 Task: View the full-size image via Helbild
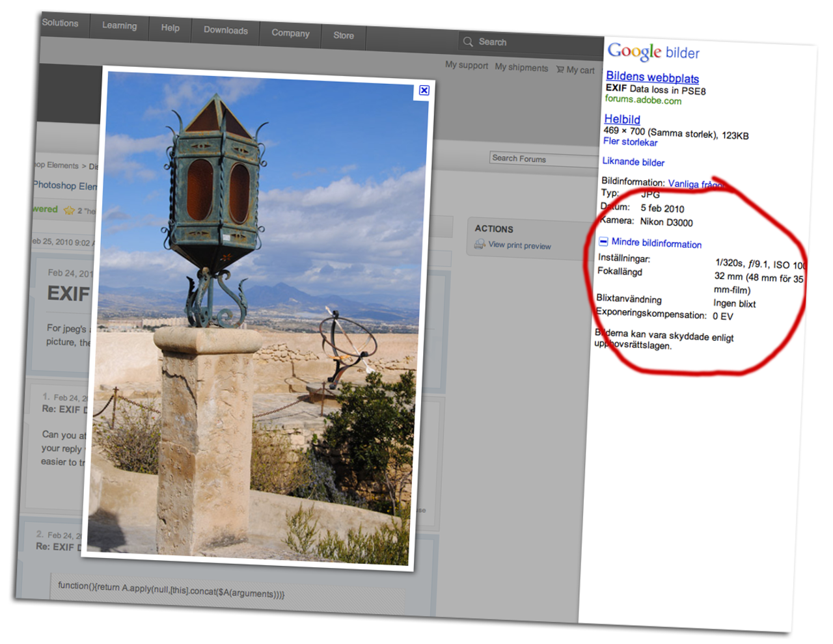coord(622,119)
